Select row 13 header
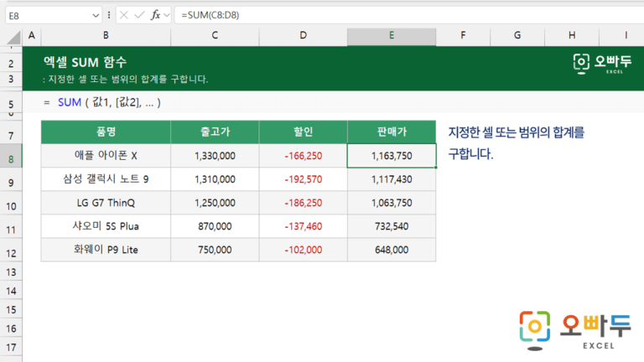Image resolution: width=644 pixels, height=362 pixels. coord(11,272)
